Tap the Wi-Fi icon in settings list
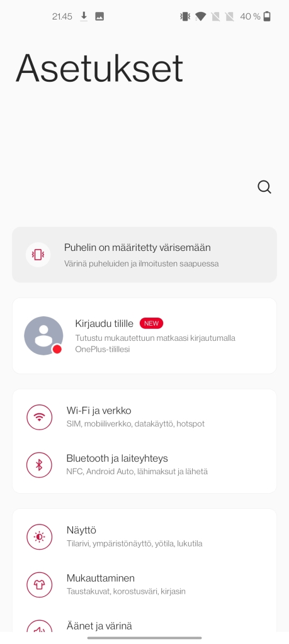 (x=40, y=417)
